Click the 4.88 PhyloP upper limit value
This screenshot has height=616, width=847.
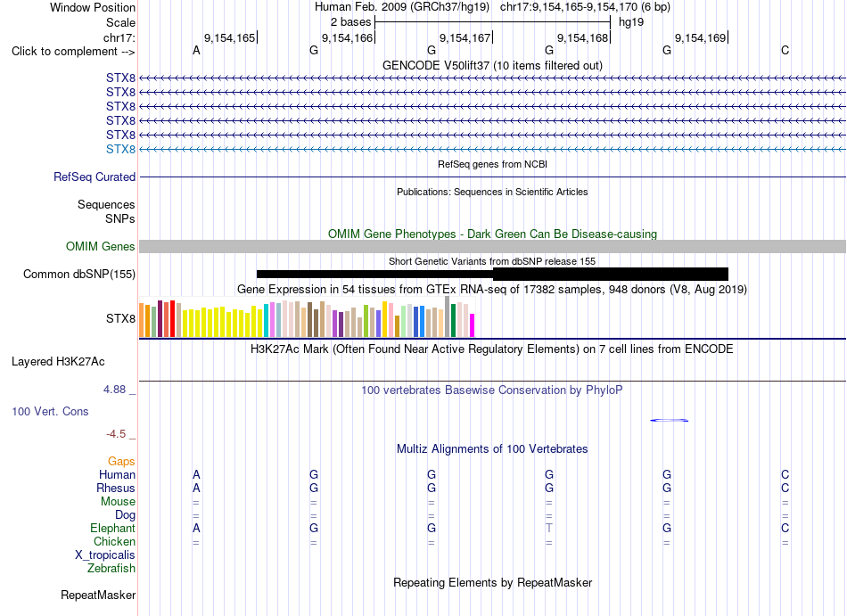point(114,390)
